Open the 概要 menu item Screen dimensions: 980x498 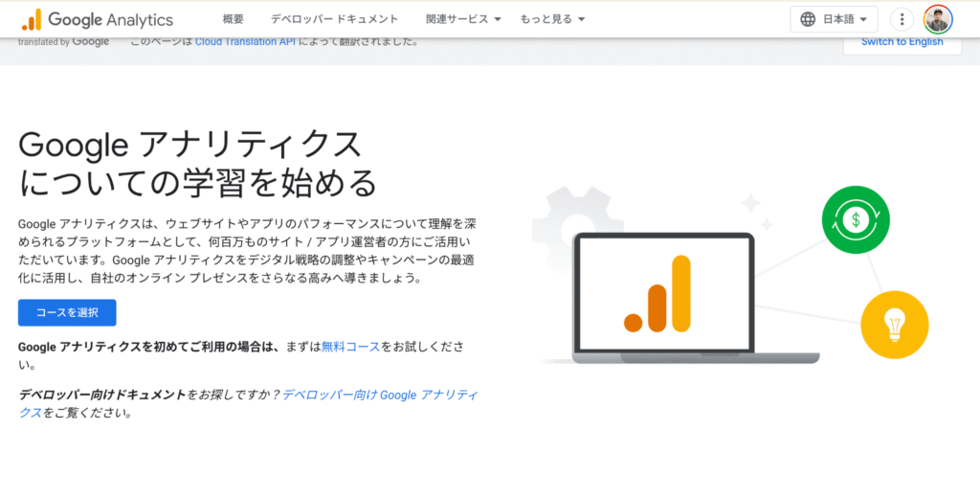coord(233,19)
